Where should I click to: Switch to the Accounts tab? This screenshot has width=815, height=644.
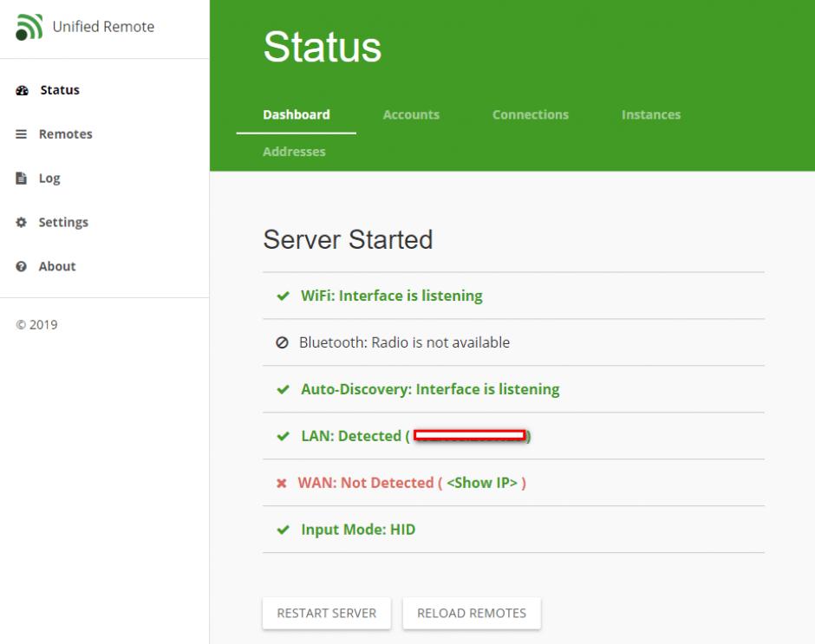[x=411, y=115]
